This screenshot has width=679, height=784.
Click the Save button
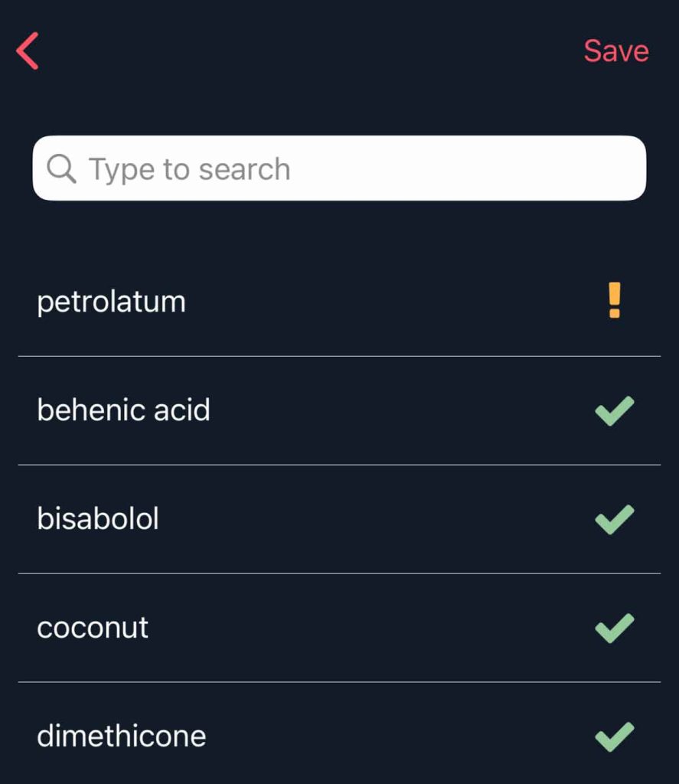point(615,51)
